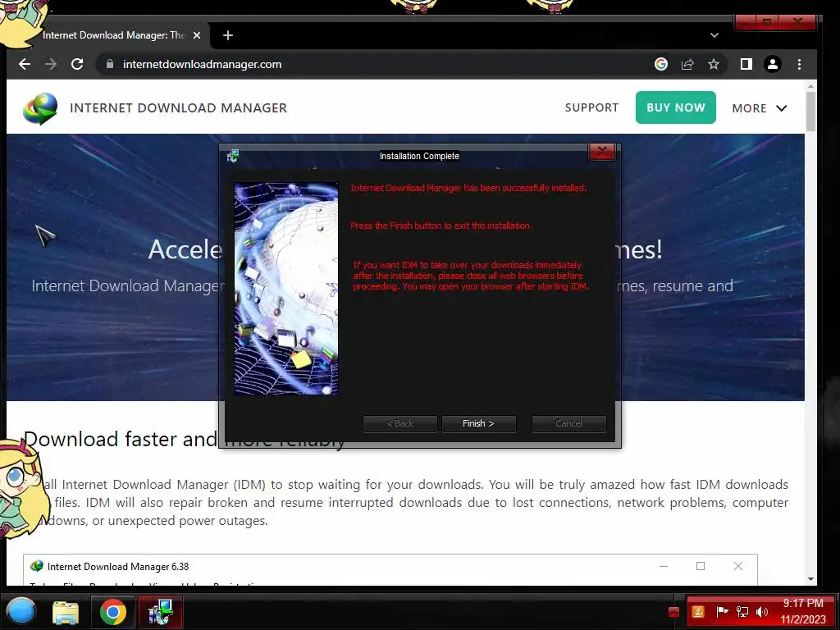Image resolution: width=840 pixels, height=630 pixels.
Task: Click the Chrome forward arrow
Action: [51, 64]
